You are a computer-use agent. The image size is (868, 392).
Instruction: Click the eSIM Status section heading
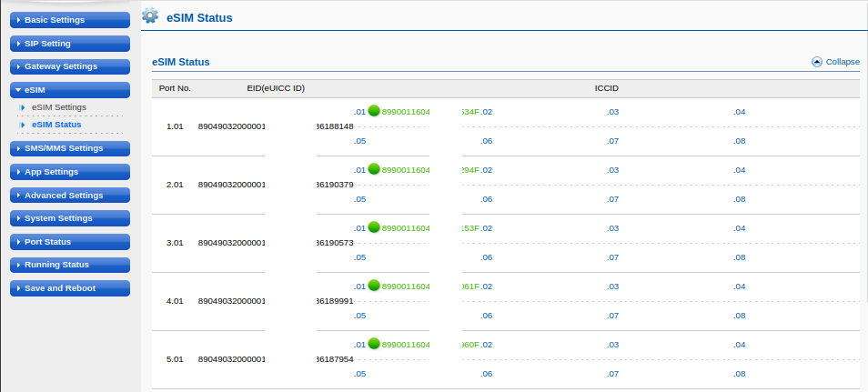click(181, 62)
